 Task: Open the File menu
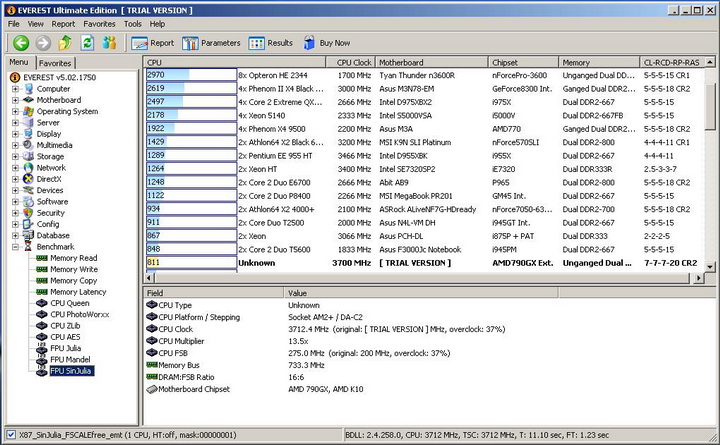[x=14, y=24]
